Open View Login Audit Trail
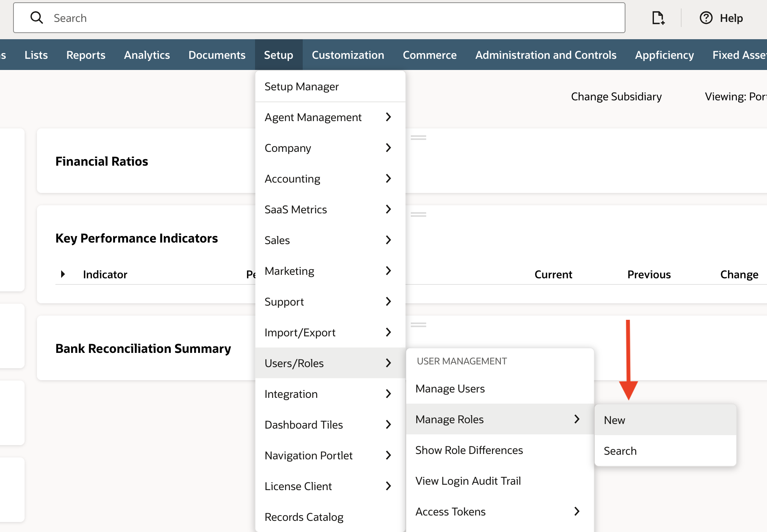767x532 pixels. tap(500, 481)
